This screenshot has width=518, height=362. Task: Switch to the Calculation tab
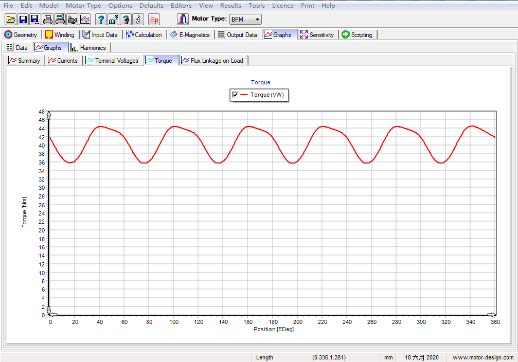[144, 35]
